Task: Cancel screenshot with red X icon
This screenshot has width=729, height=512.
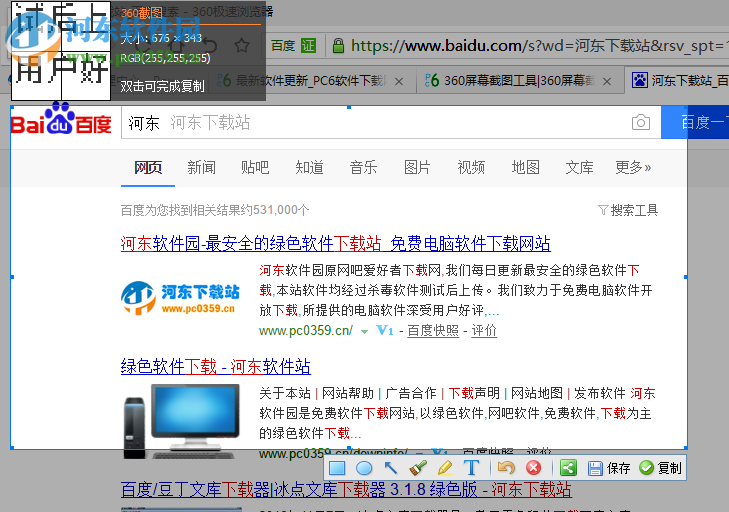Action: pos(534,468)
